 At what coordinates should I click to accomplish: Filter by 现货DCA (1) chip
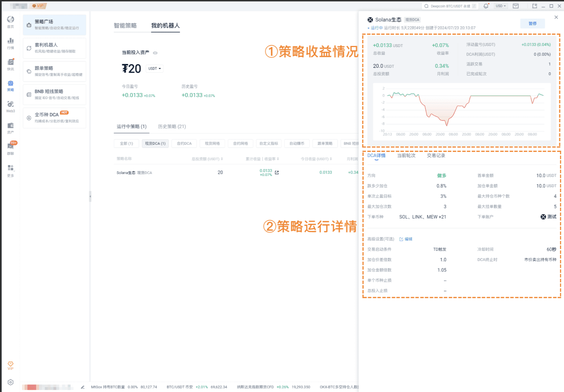coord(155,143)
